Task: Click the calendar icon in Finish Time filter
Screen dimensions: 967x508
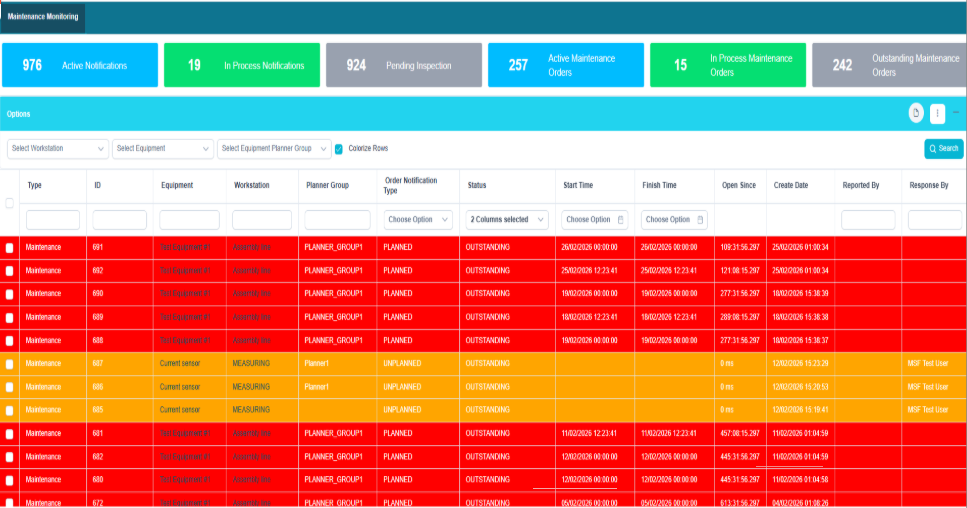Action: pos(700,220)
